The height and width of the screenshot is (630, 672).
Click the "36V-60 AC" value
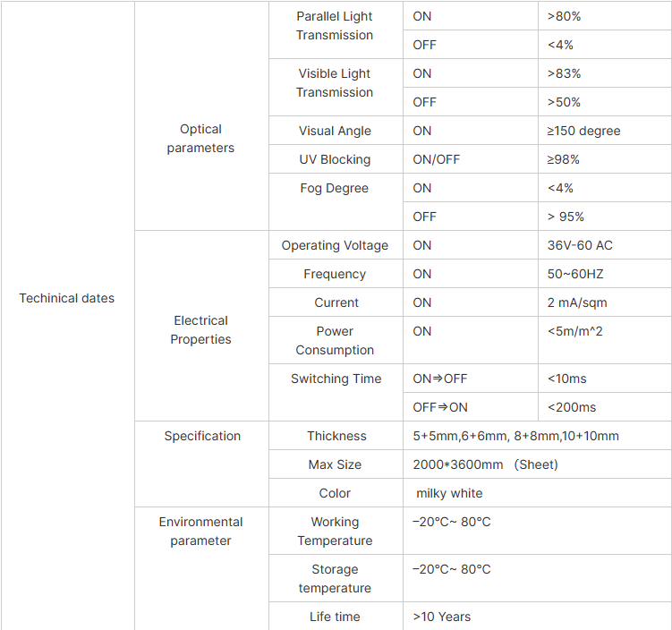tap(580, 245)
